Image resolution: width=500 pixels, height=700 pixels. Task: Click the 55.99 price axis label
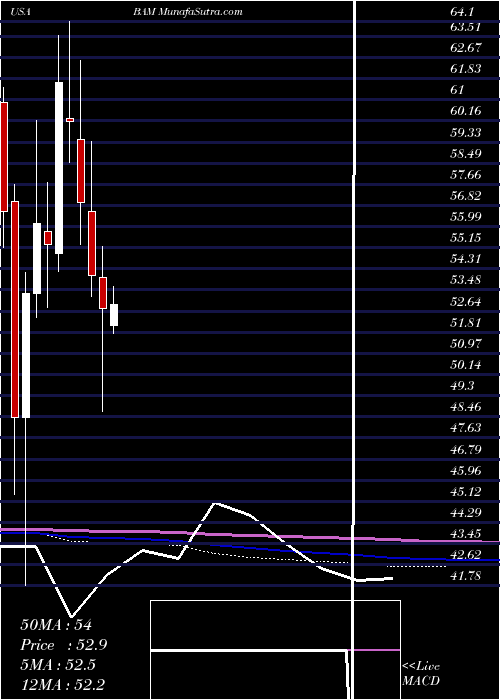pos(466,217)
